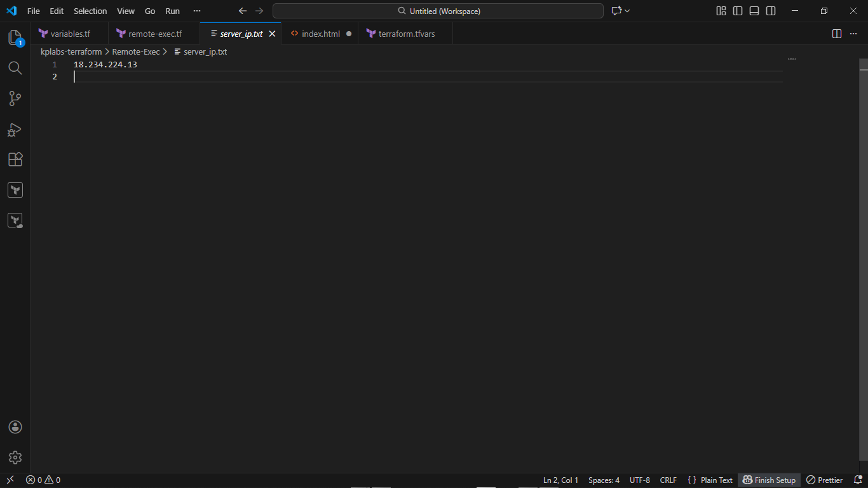The image size is (868, 488).
Task: Open the Manage gear icon
Action: (x=15, y=457)
